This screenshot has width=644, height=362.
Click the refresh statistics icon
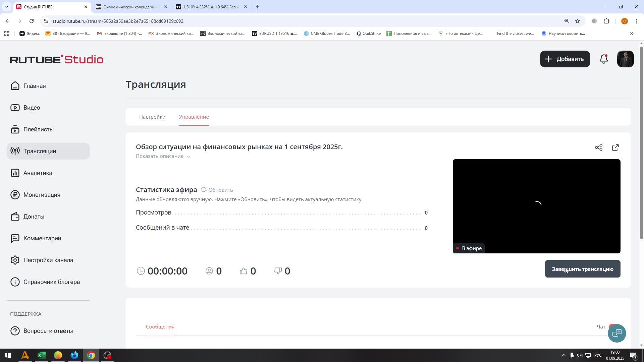[x=204, y=190]
